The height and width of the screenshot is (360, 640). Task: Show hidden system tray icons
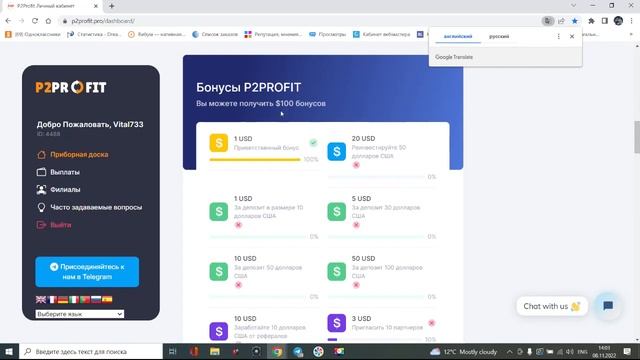(509, 351)
